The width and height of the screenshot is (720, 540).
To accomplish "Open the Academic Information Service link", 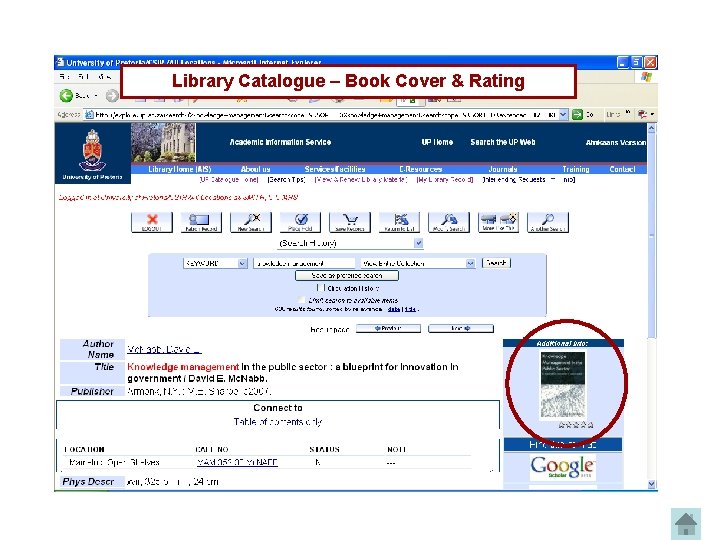I will click(x=280, y=142).
